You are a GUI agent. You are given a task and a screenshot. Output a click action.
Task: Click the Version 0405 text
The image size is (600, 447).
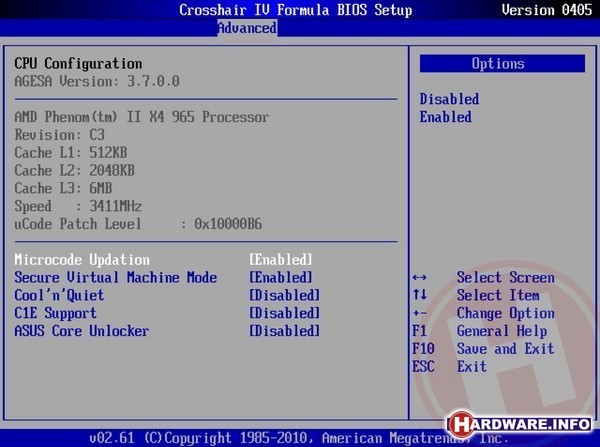(x=547, y=10)
